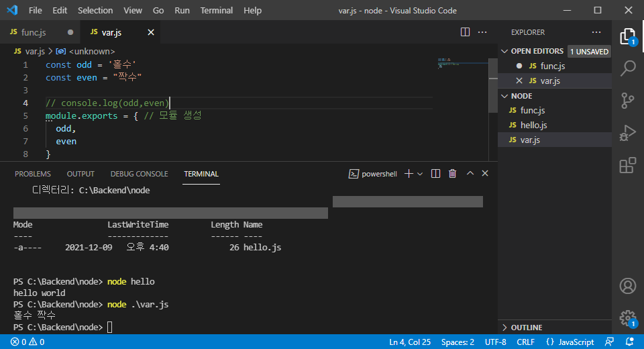644x349 pixels.
Task: Change the UTF-8 encoding setting
Action: pyautogui.click(x=495, y=342)
